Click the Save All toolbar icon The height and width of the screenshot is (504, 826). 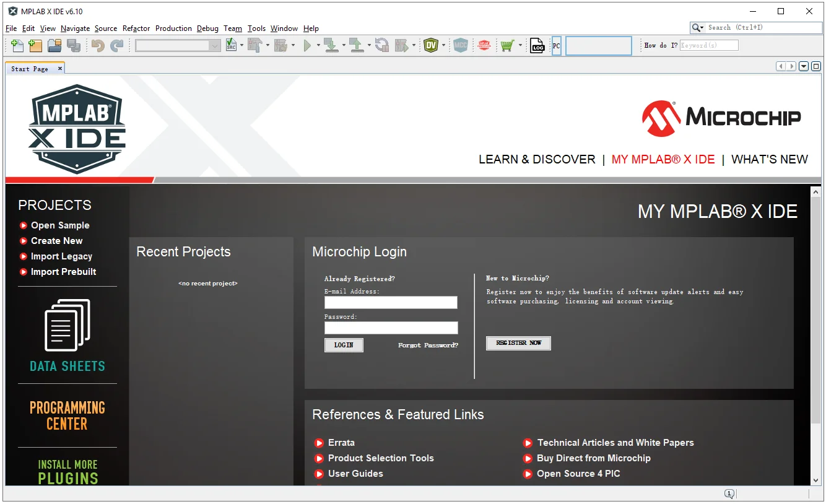point(74,45)
